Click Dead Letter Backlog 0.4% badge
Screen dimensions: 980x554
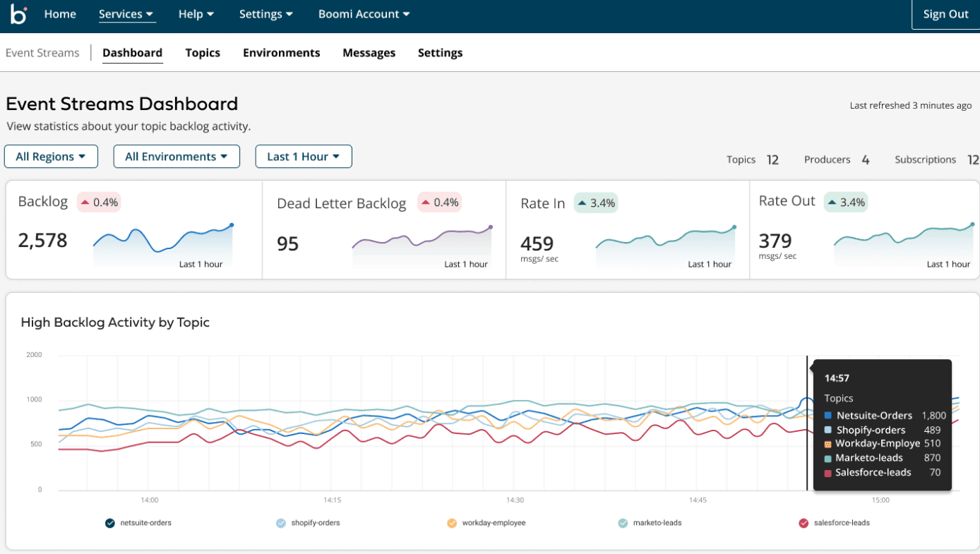pyautogui.click(x=439, y=203)
